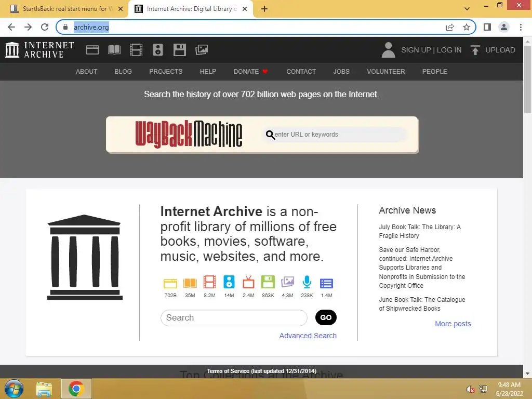
Task: Open the Web archive icon in header
Action: pos(92,50)
